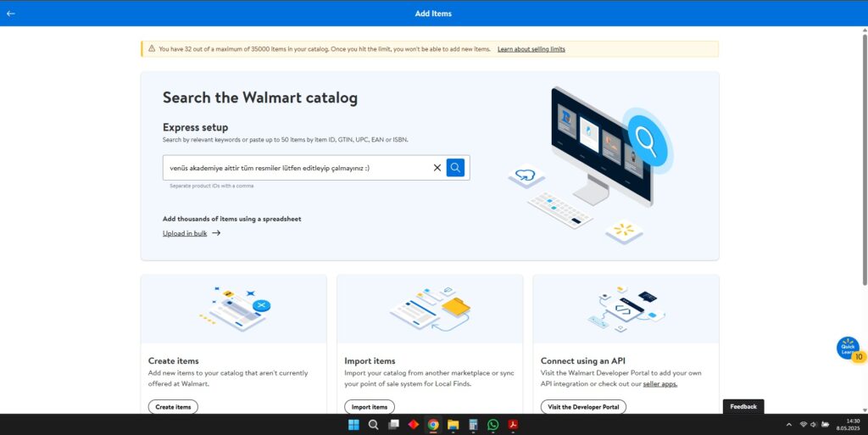Click the page vertical scrollbar

[865, 160]
